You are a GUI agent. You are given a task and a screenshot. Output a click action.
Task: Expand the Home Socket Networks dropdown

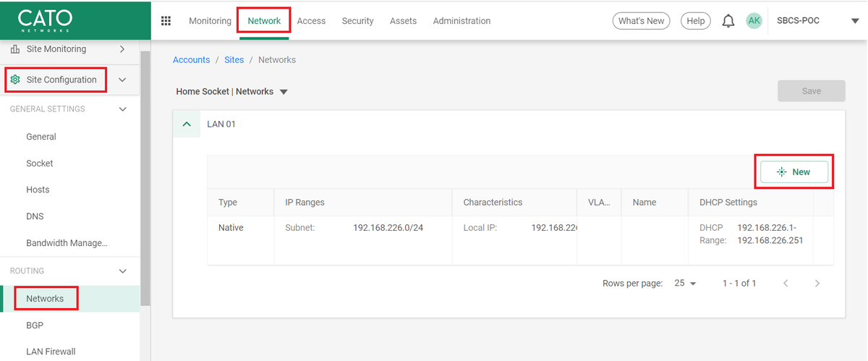284,93
